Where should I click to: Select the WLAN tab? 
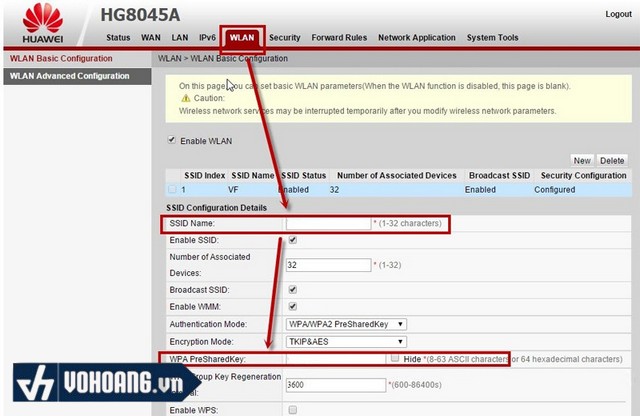point(242,38)
